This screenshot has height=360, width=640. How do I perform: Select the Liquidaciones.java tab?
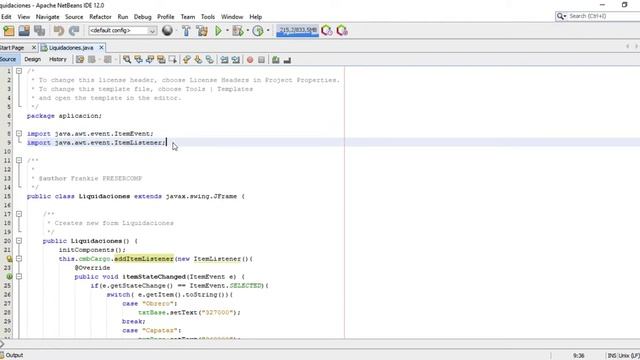click(71, 48)
